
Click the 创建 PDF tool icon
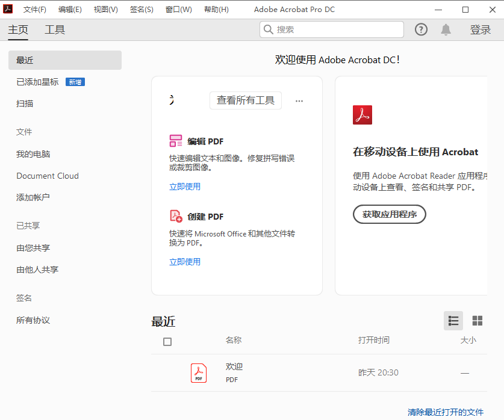[176, 217]
